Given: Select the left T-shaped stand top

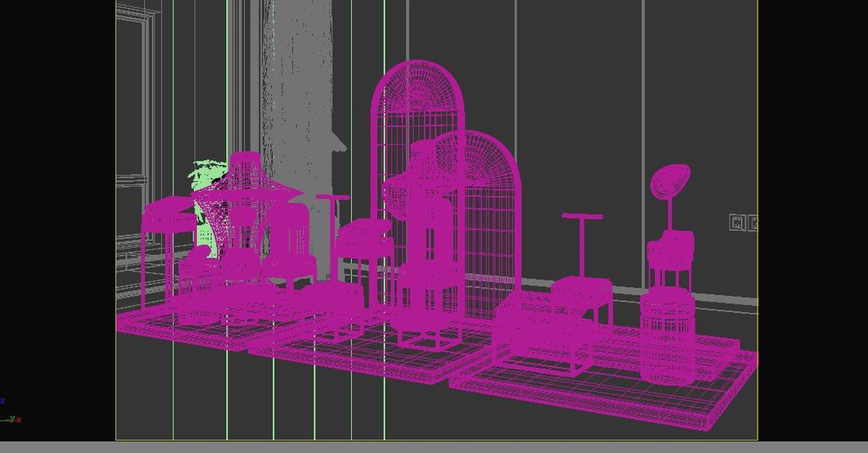Looking at the screenshot, I should tap(332, 198).
